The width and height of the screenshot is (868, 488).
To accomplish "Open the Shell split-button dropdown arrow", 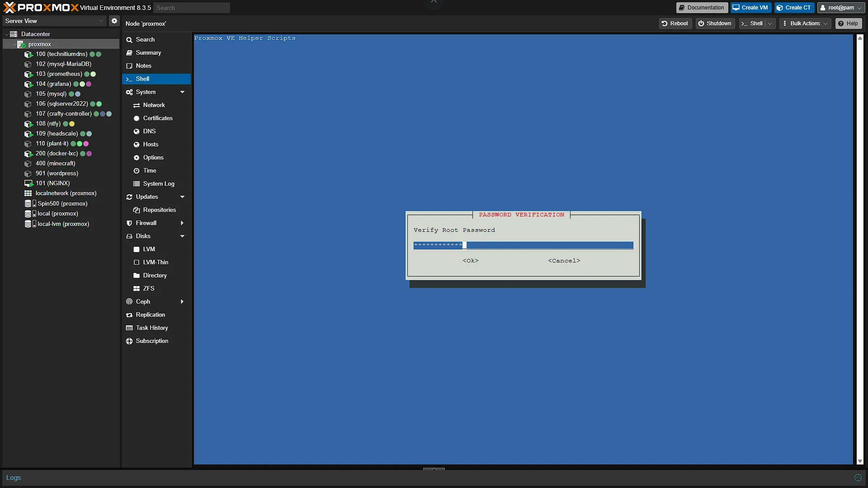I will (770, 23).
